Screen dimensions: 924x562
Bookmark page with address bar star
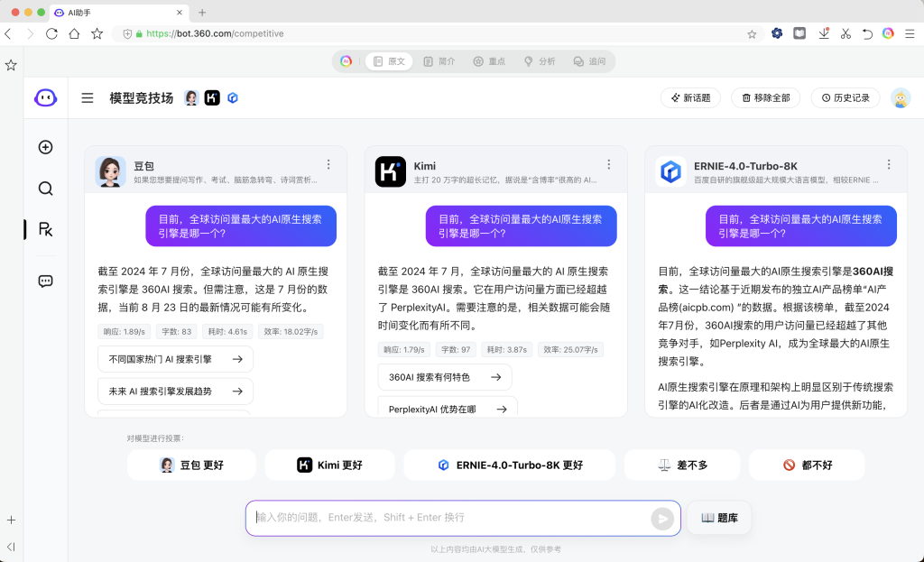(752, 34)
